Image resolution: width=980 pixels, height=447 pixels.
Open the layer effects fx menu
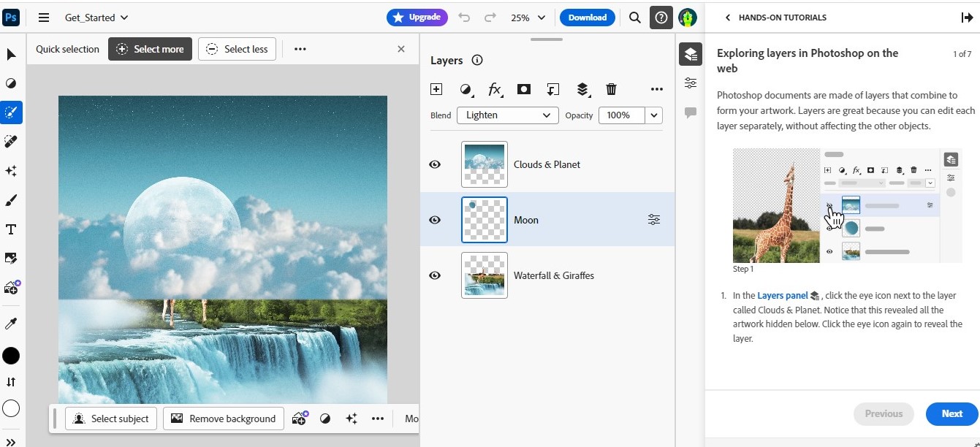click(x=495, y=89)
